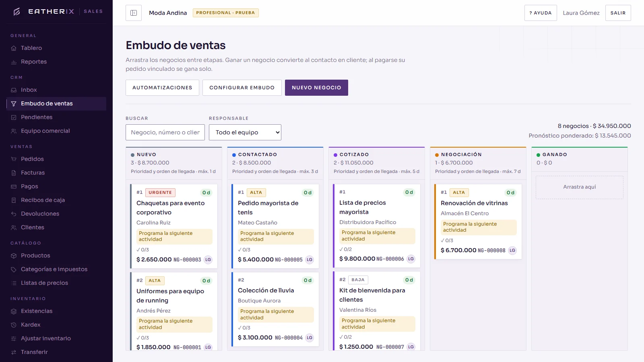The image size is (644, 362).
Task: Click the Tablero home icon
Action: (x=14, y=48)
